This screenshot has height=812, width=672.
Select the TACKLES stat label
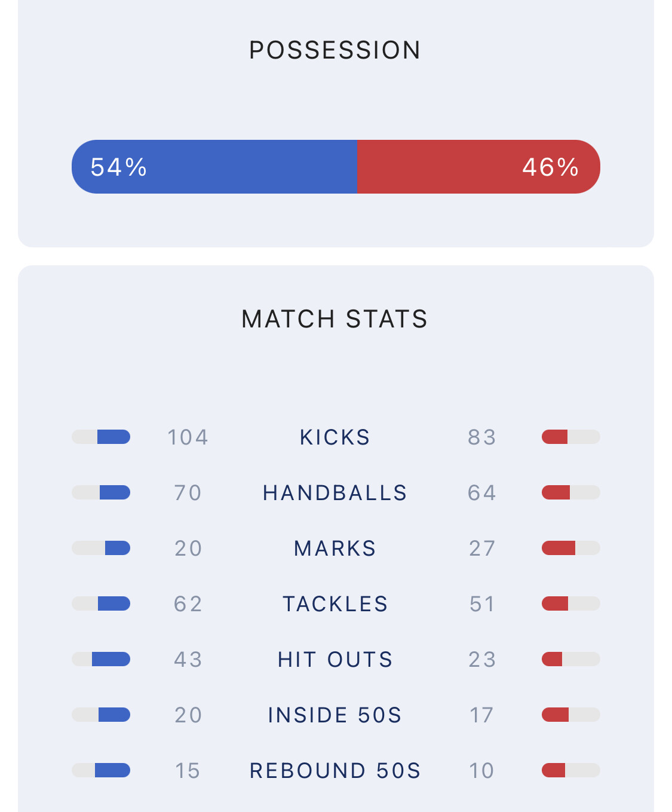(335, 604)
